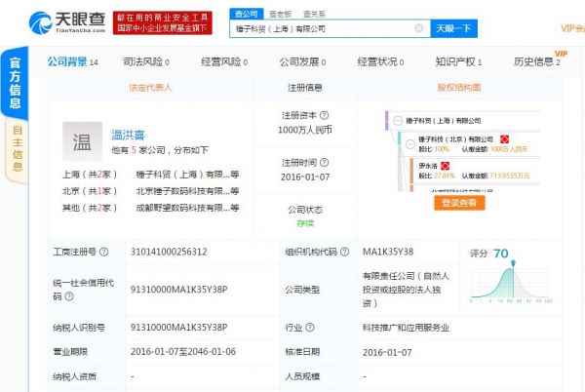Click red icon beside 罗永浩

coord(445,166)
